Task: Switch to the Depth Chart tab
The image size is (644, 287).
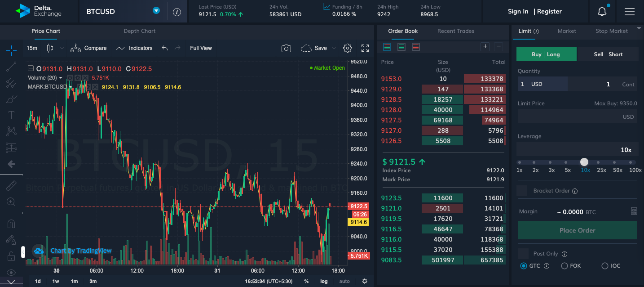Action: (x=140, y=31)
